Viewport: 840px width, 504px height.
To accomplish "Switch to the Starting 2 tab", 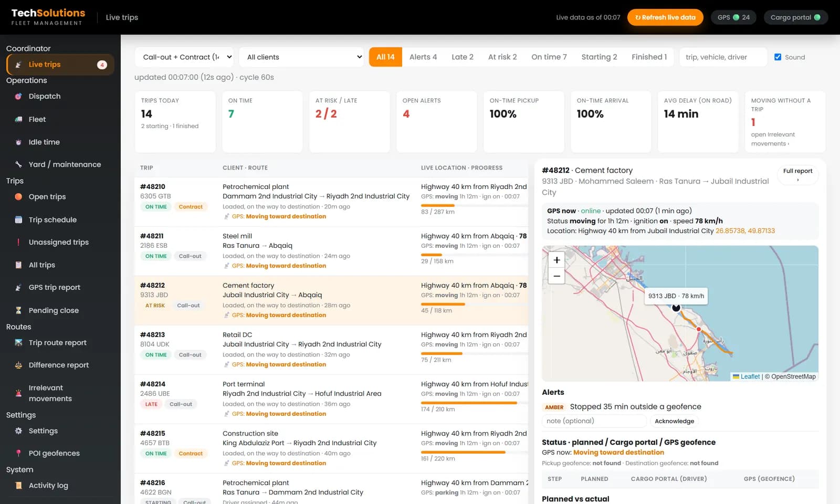I will click(x=599, y=57).
